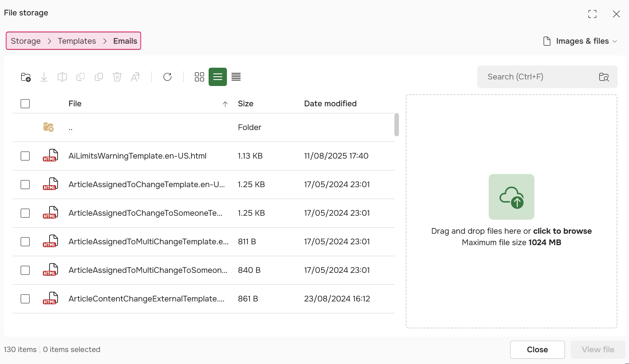
Task: Click the copy icon in toolbar
Action: click(99, 77)
